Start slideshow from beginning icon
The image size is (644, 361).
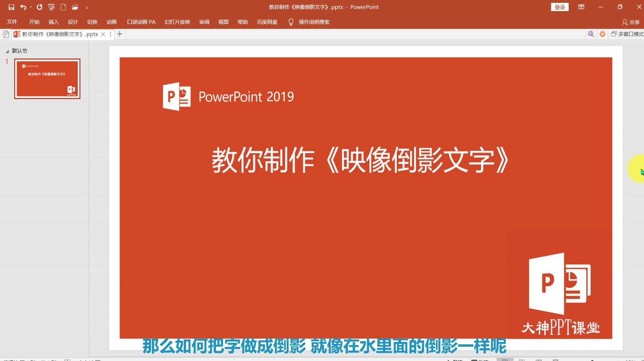pyautogui.click(x=51, y=7)
